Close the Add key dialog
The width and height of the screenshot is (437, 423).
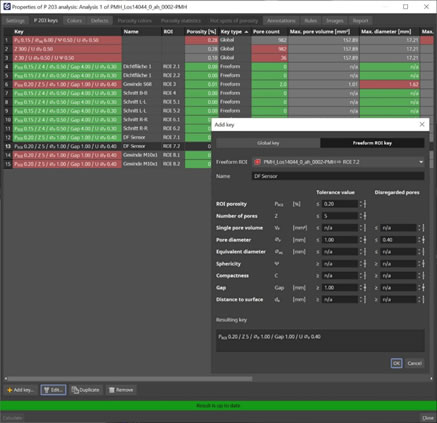pos(422,124)
